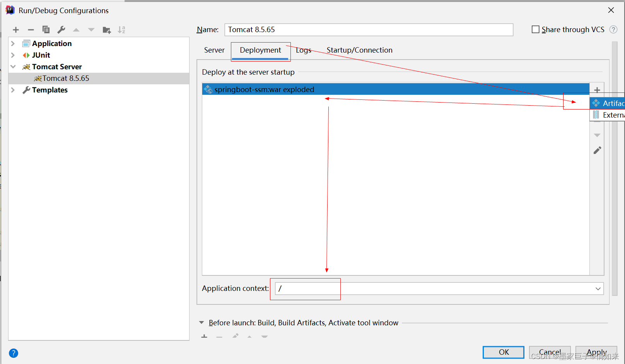Collapse the Tomcat Server tree node
The width and height of the screenshot is (625, 364).
(x=13, y=67)
